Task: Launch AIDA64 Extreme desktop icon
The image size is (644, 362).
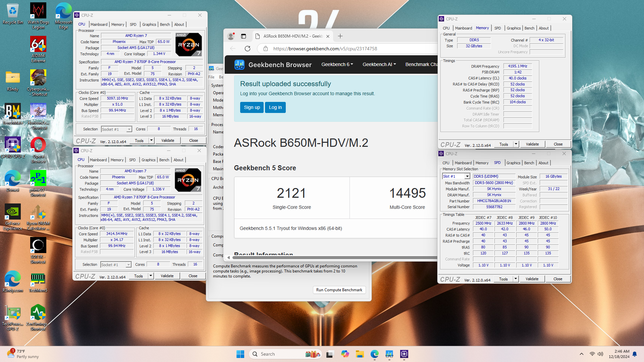Action: coord(38,50)
